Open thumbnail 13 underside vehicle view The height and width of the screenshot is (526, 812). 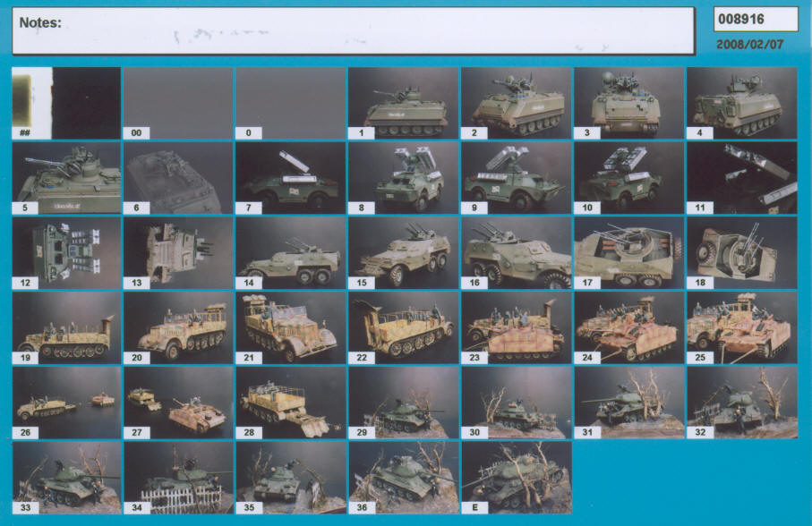(x=178, y=253)
